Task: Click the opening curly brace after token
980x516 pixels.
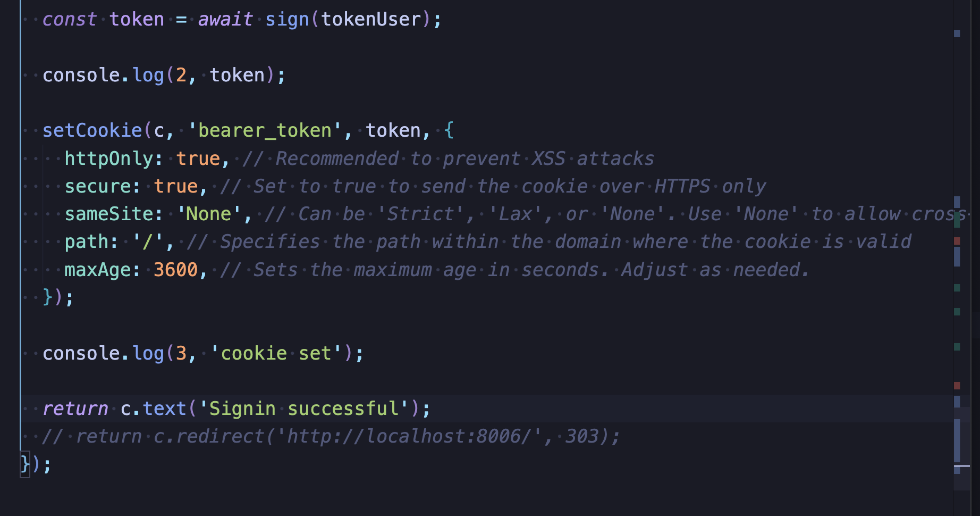Action: tap(449, 131)
